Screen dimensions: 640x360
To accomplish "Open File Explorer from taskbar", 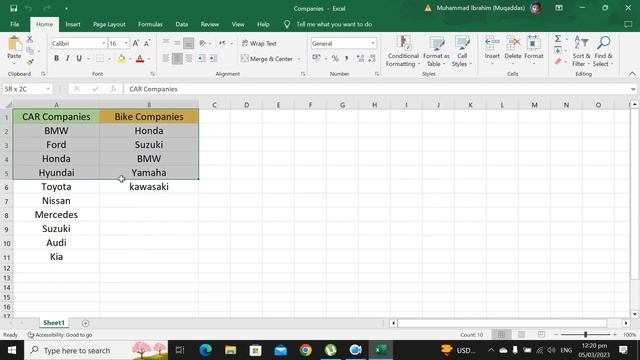I will pyautogui.click(x=231, y=350).
